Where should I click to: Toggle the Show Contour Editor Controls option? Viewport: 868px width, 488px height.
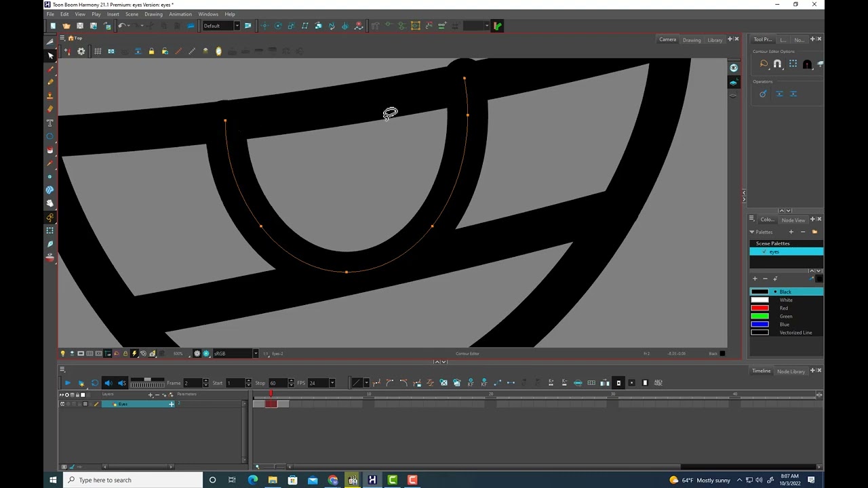click(x=792, y=64)
